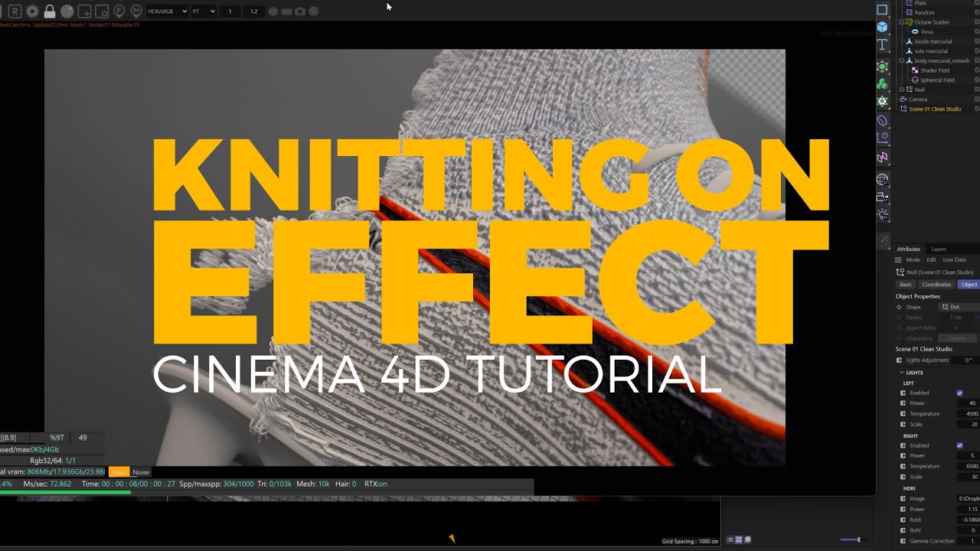Select the Spherical Field object
Image resolution: width=980 pixels, height=551 pixels.
tap(937, 80)
